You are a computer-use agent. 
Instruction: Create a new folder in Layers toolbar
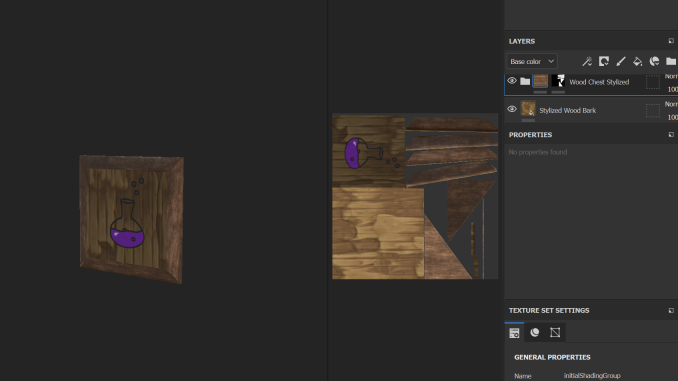click(x=671, y=61)
